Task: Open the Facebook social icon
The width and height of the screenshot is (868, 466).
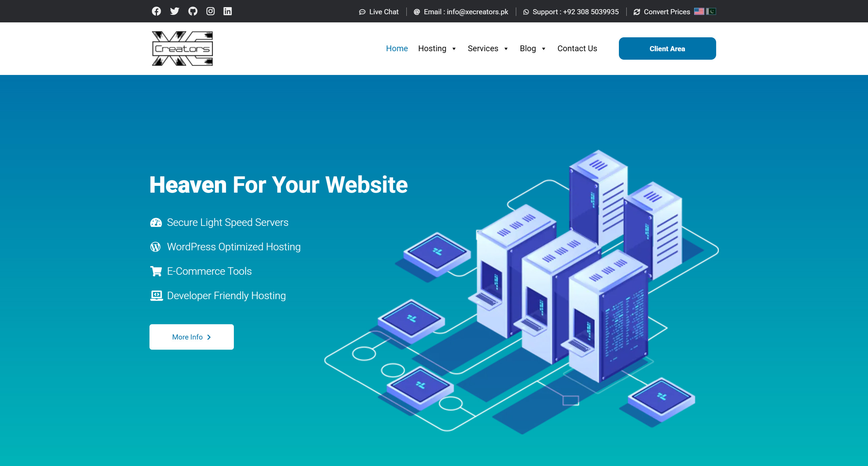Action: pos(156,11)
